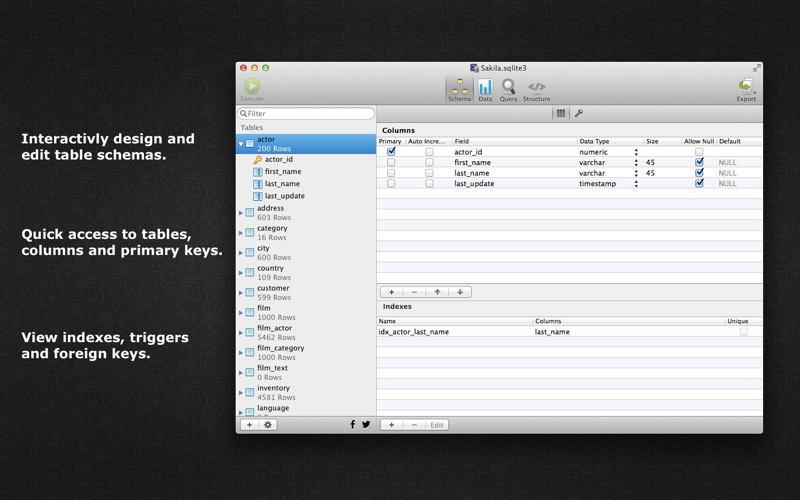Screen dimensions: 800x500
Task: Click the category table icon
Action: point(249,233)
